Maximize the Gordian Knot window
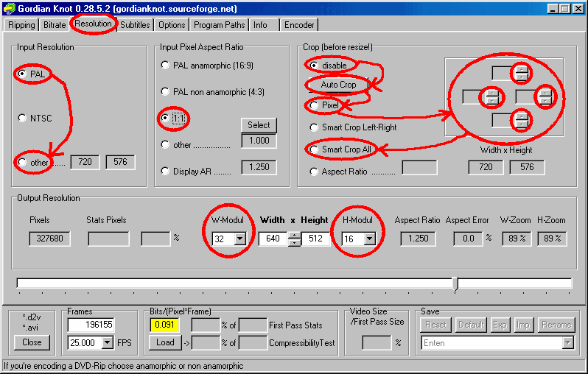Screen dimensions: 588x374 coord(565,9)
